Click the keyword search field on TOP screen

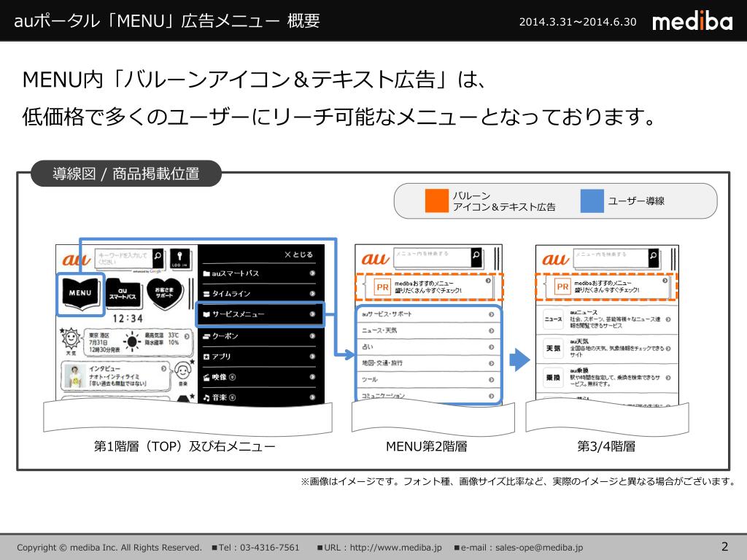point(123,258)
